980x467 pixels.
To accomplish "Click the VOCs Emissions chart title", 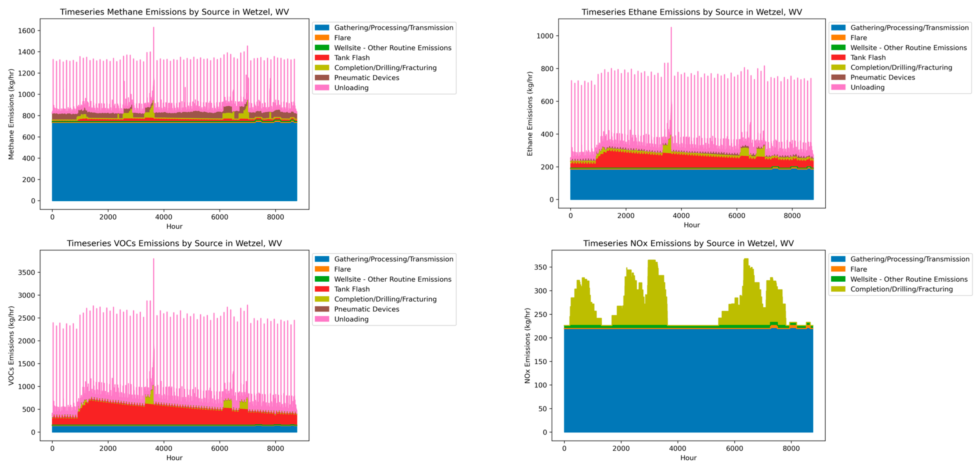I will coord(174,243).
